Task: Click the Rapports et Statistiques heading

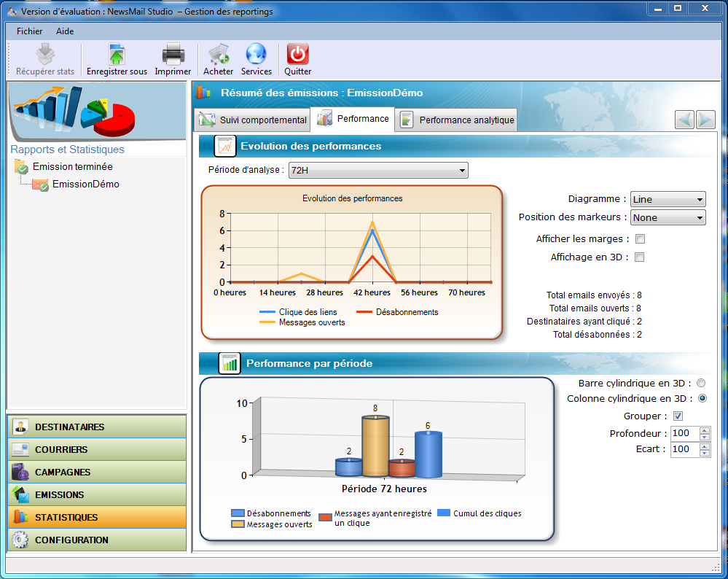Action: [67, 149]
